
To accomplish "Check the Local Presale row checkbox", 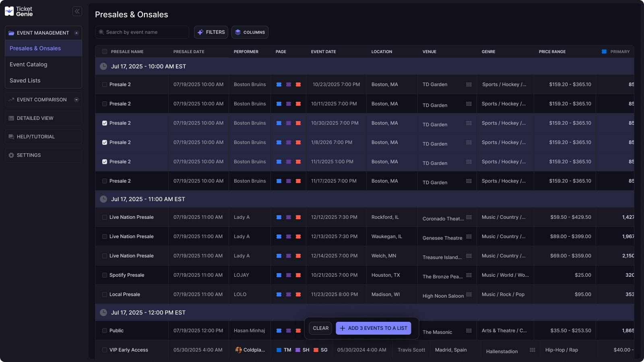I will [x=105, y=294].
